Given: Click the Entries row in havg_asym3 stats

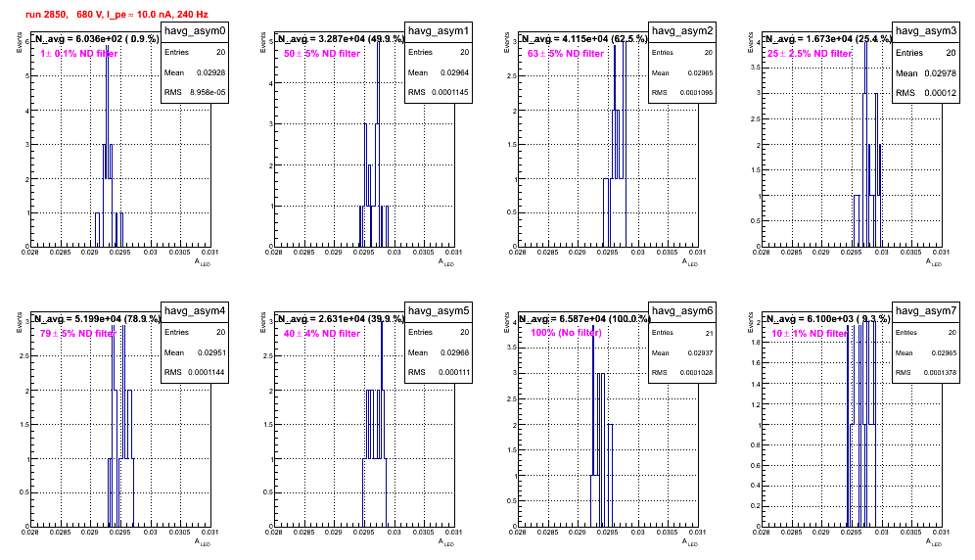Looking at the screenshot, I should pyautogui.click(x=926, y=53).
